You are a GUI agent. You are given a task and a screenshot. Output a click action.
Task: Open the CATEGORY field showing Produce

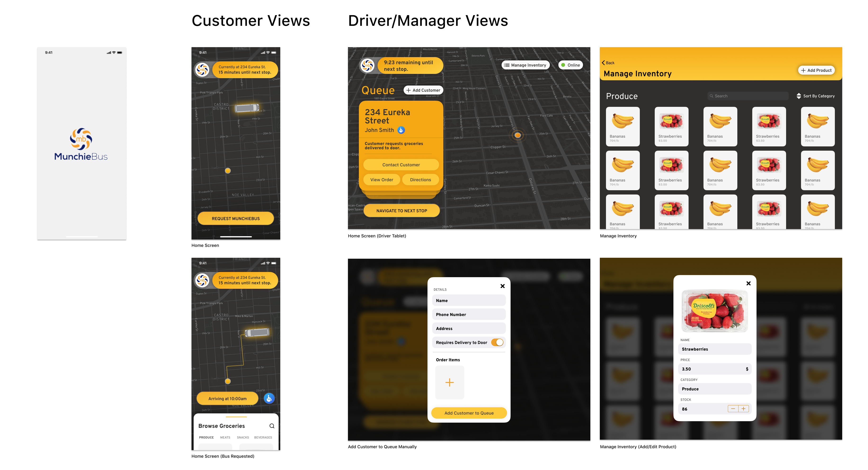click(715, 389)
